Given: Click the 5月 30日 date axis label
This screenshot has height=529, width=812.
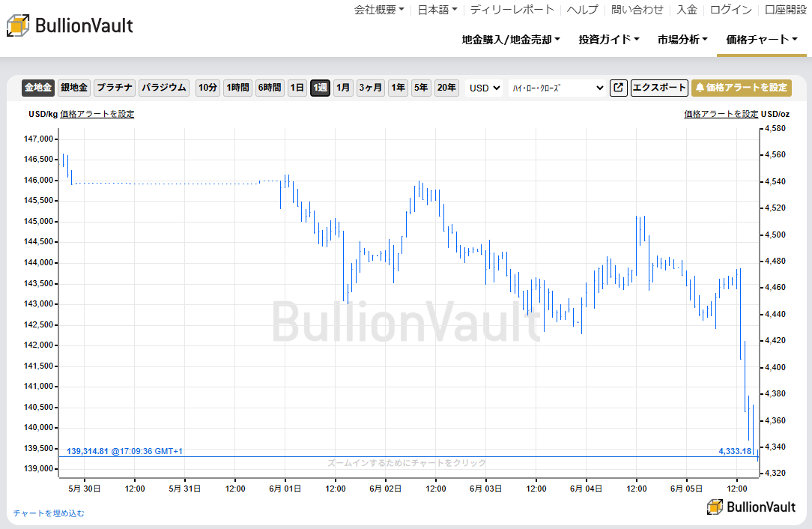Looking at the screenshot, I should pos(85,489).
